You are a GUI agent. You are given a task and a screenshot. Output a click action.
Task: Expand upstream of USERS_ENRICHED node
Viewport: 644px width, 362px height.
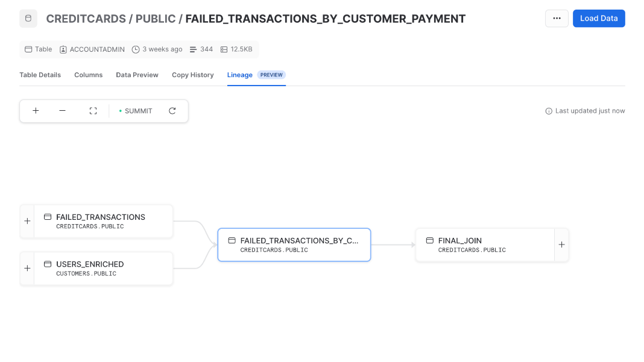coord(27,268)
